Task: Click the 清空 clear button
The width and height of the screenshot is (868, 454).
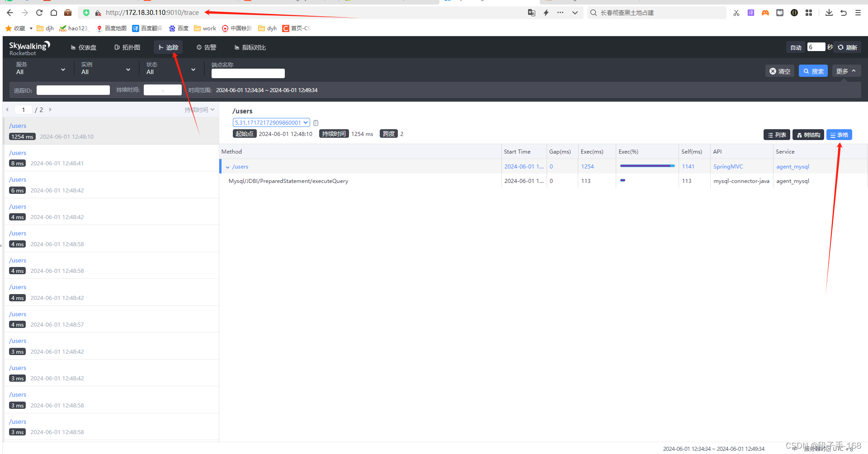Action: pyautogui.click(x=780, y=71)
